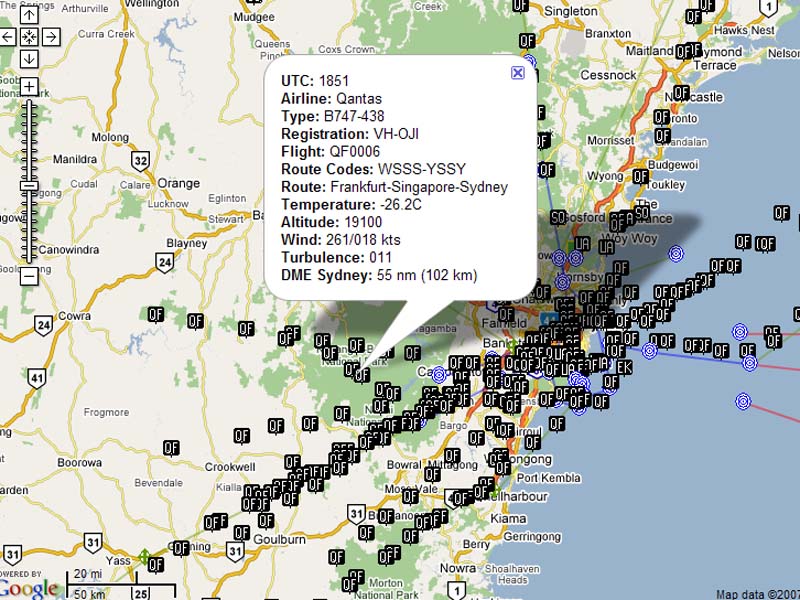Pan the map left with the arrow button
The height and width of the screenshot is (600, 800).
coord(7,37)
